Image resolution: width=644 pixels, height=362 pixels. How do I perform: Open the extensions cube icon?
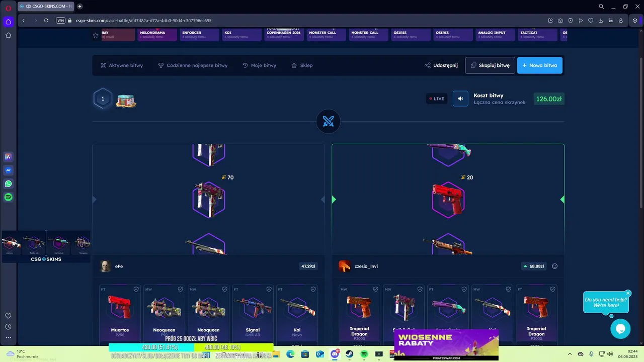point(635,21)
